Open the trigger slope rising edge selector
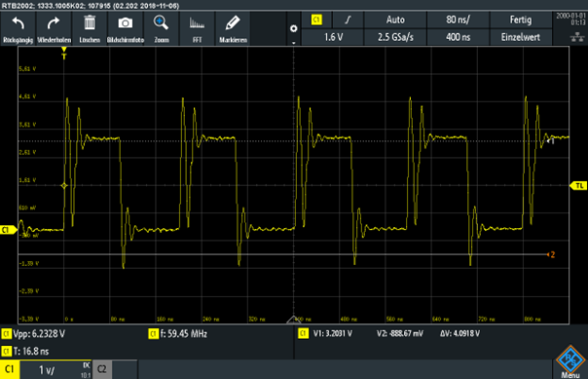The width and height of the screenshot is (588, 379). [348, 19]
